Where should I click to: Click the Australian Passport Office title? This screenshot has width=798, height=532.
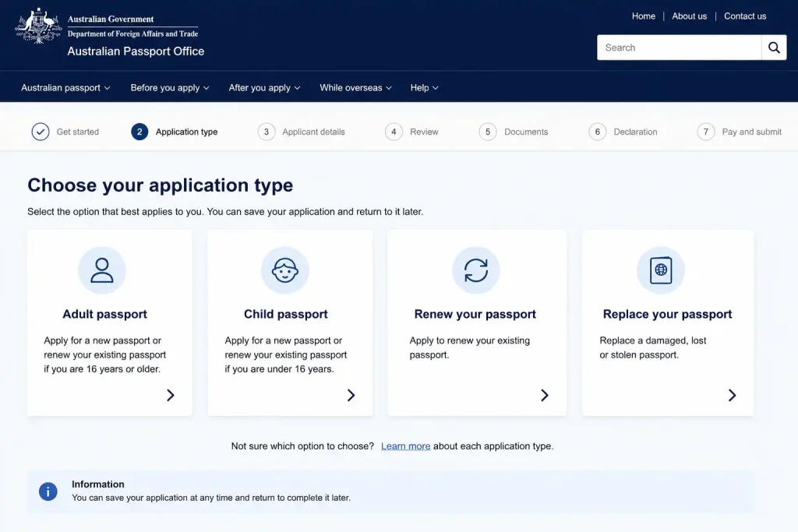(136, 51)
